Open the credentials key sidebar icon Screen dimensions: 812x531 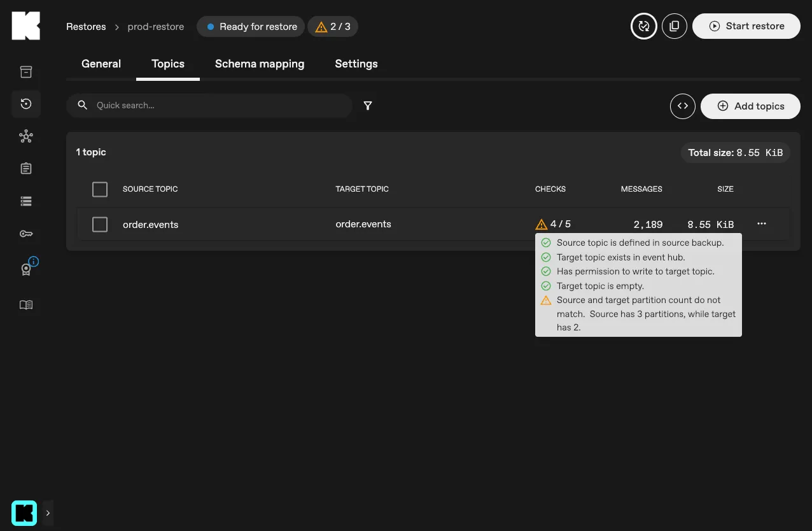[x=26, y=234]
